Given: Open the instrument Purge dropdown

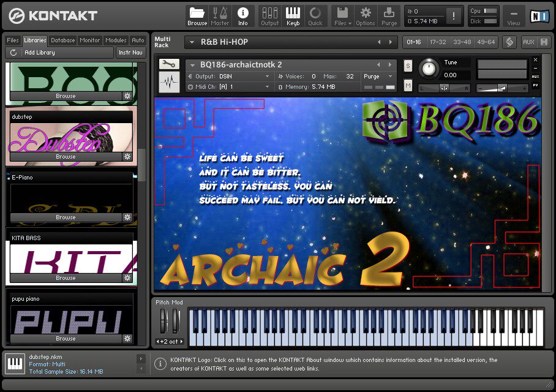Looking at the screenshot, I should (x=378, y=77).
